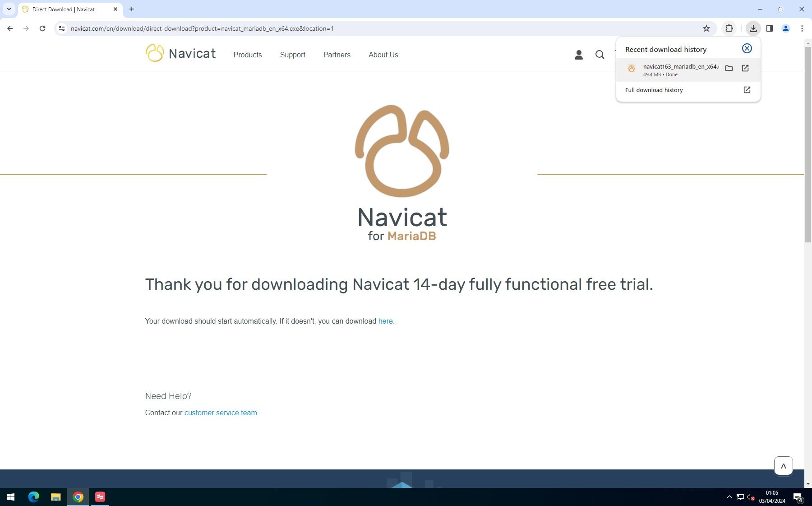The width and height of the screenshot is (812, 506).
Task: Open the Products menu
Action: click(248, 55)
